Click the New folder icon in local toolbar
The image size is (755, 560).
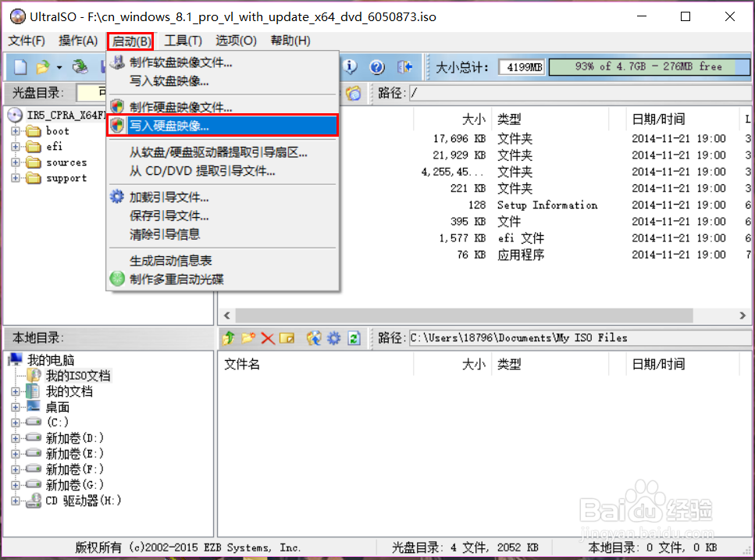coord(248,338)
